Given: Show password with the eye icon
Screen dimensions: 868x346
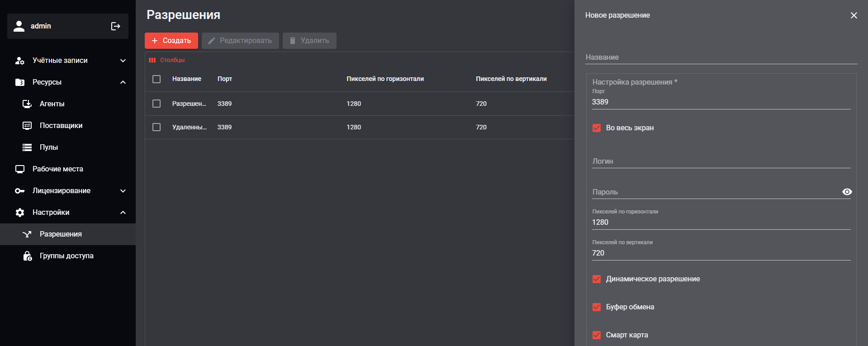Looking at the screenshot, I should pyautogui.click(x=847, y=192).
